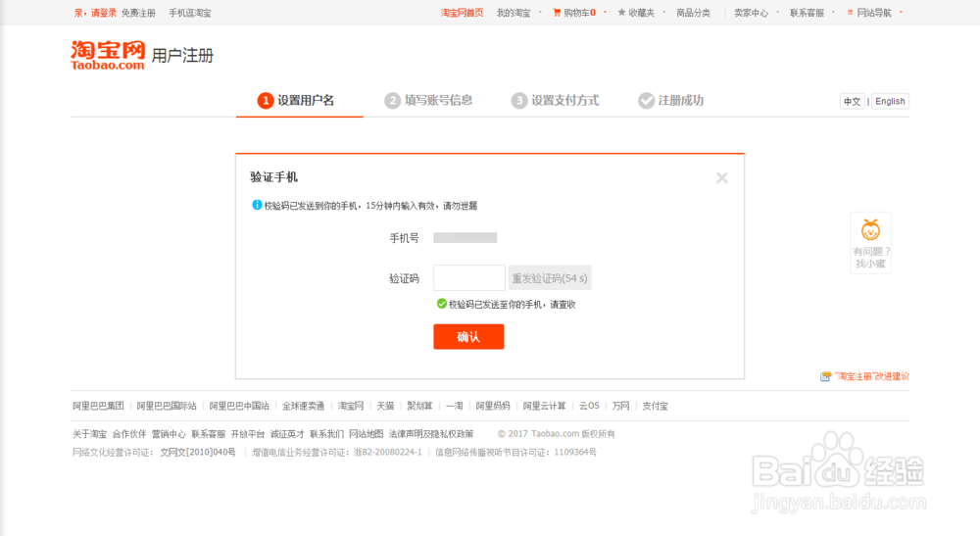Open the 合作伙伴 footer link

click(128, 434)
